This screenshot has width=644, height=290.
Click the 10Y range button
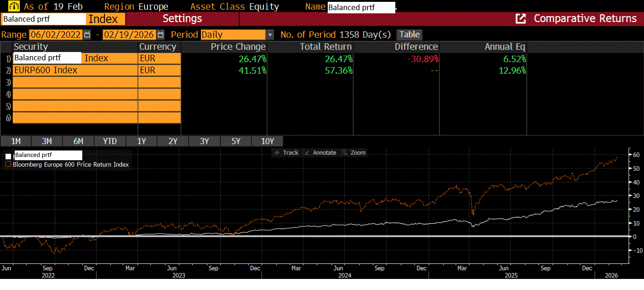pos(267,141)
